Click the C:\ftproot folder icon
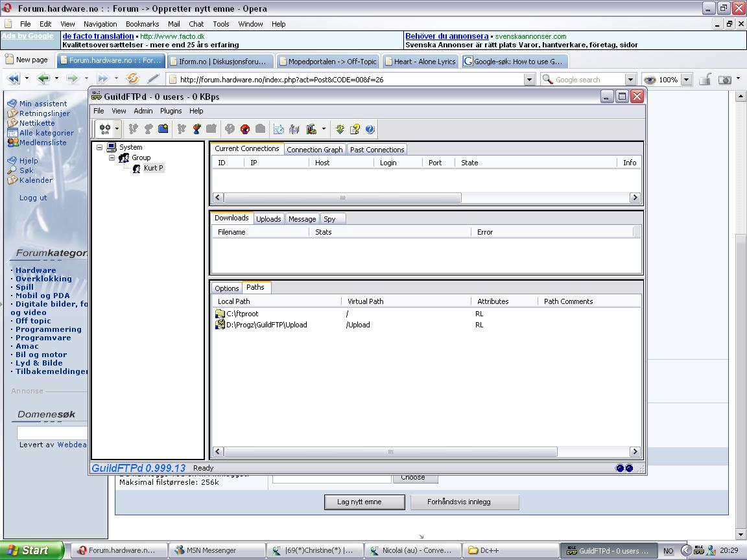Screen dimensions: 747x560 [220, 314]
